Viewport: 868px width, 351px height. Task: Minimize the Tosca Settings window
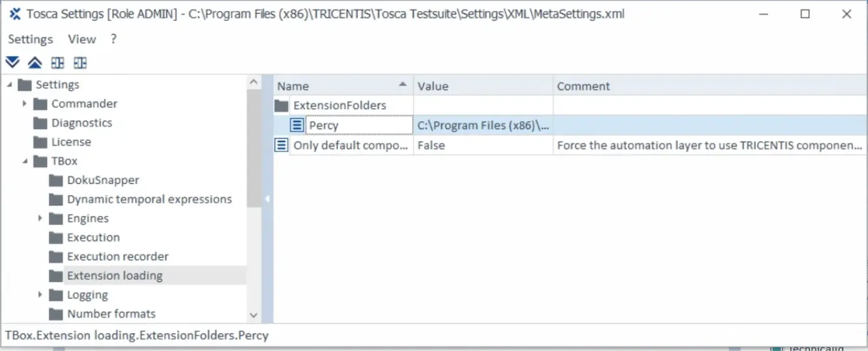tap(764, 14)
